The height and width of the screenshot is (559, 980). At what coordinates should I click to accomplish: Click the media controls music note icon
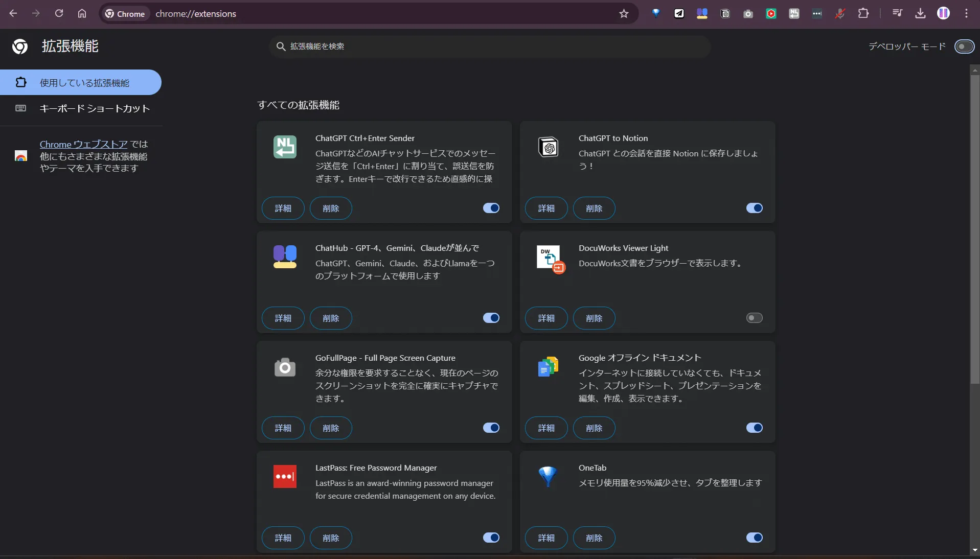coord(898,13)
